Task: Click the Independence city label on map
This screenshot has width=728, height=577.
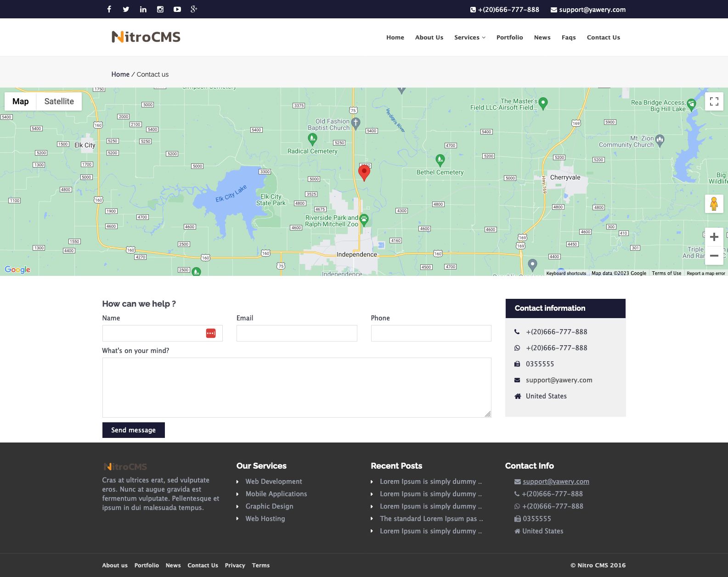Action: 356,254
